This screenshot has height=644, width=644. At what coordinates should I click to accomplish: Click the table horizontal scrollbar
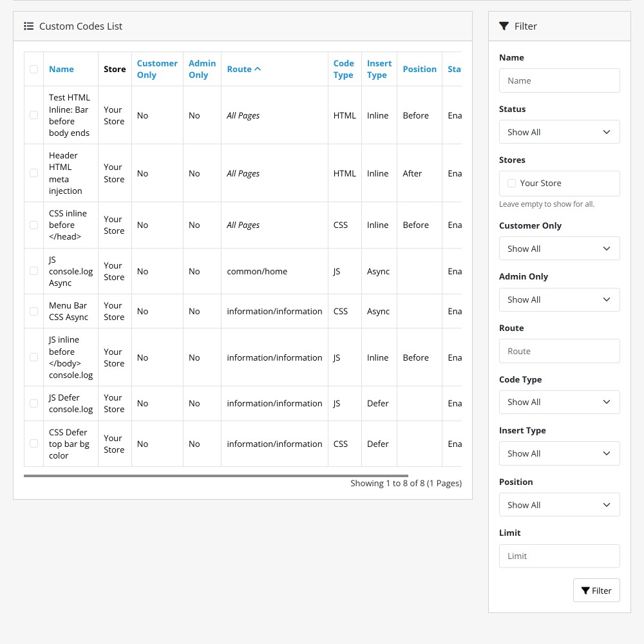216,476
